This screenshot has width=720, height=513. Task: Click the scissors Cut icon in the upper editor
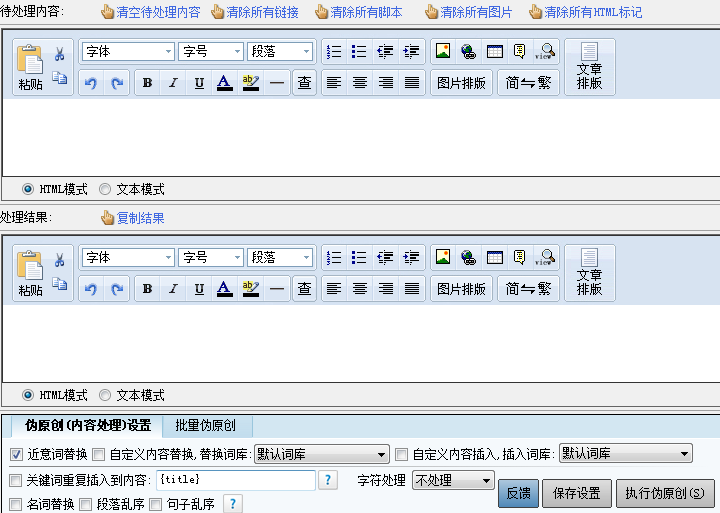59,54
